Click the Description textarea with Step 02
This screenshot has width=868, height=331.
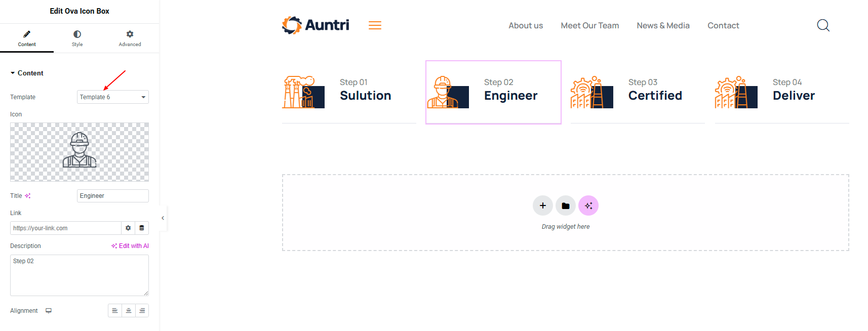[x=80, y=275]
